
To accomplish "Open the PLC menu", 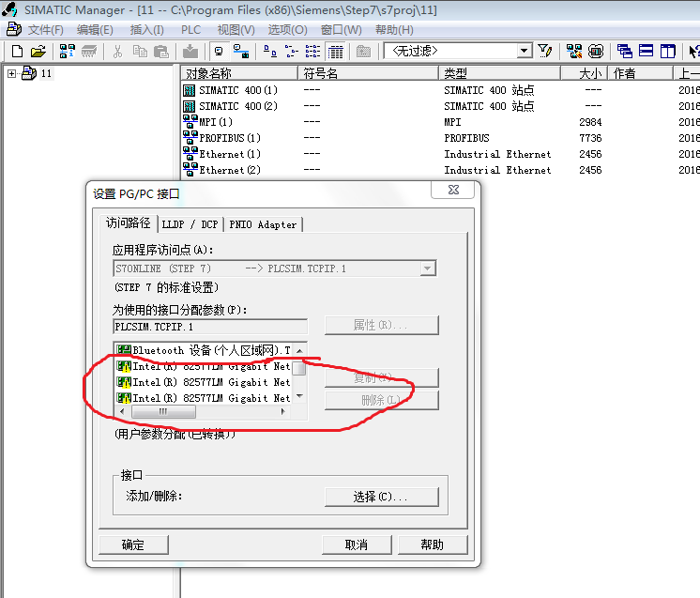I will tap(190, 30).
